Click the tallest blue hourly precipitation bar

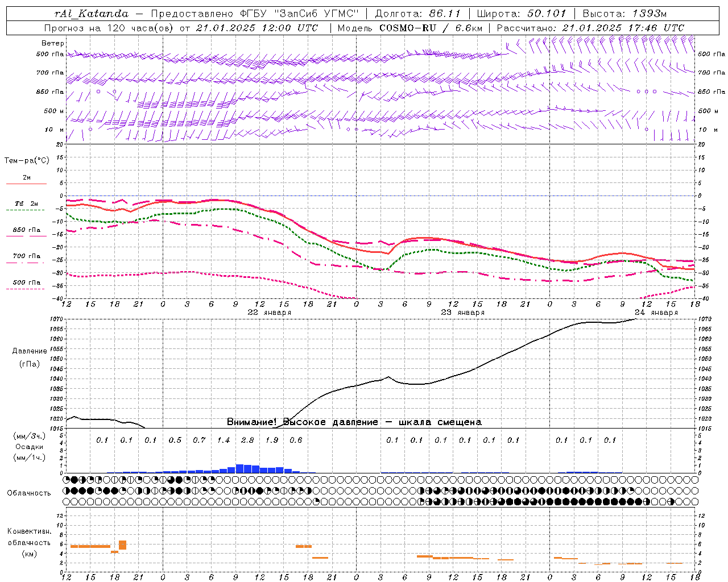tap(239, 469)
